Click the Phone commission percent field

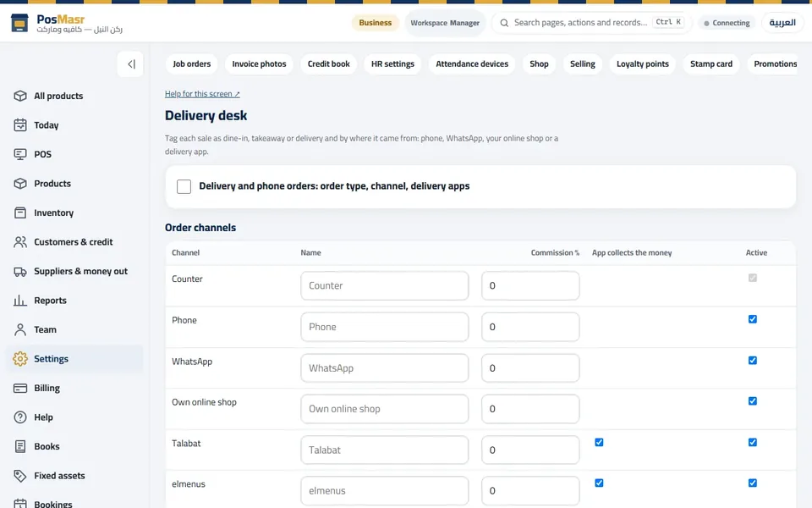[530, 327]
